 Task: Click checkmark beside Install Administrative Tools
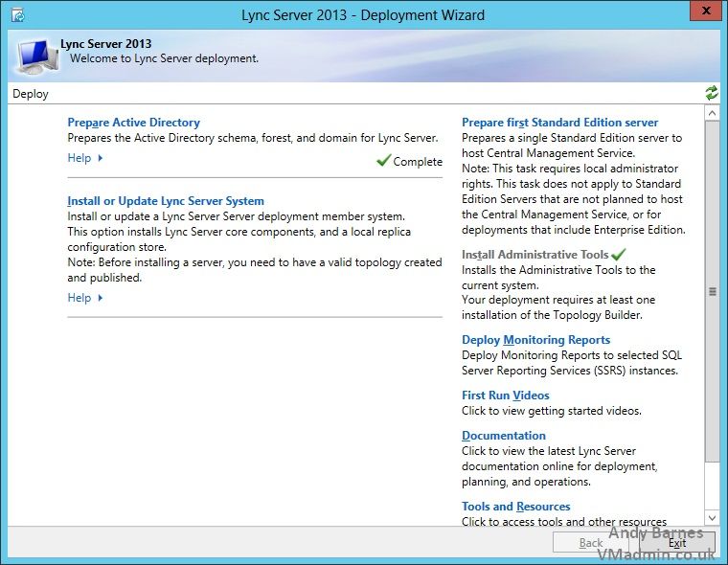619,254
